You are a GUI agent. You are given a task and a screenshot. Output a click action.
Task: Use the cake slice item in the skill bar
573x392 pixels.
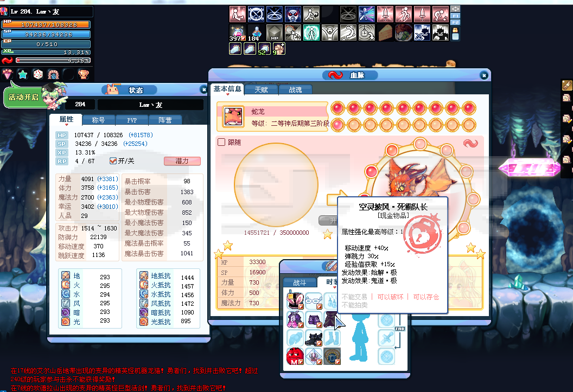[386, 33]
